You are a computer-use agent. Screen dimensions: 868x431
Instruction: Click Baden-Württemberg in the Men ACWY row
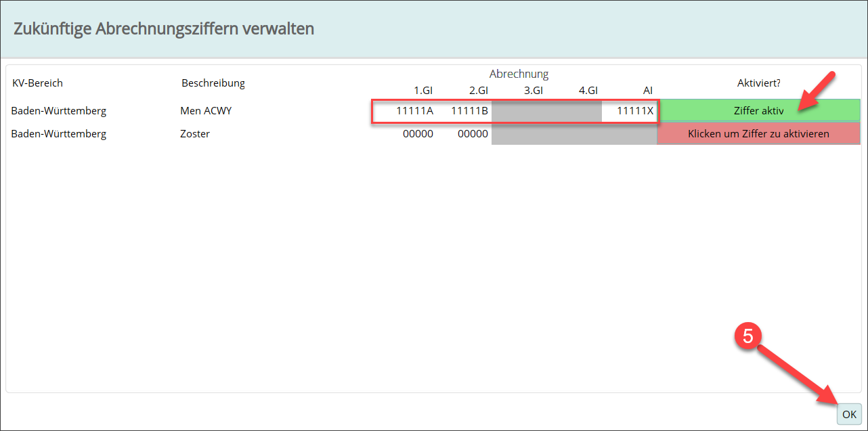[59, 110]
